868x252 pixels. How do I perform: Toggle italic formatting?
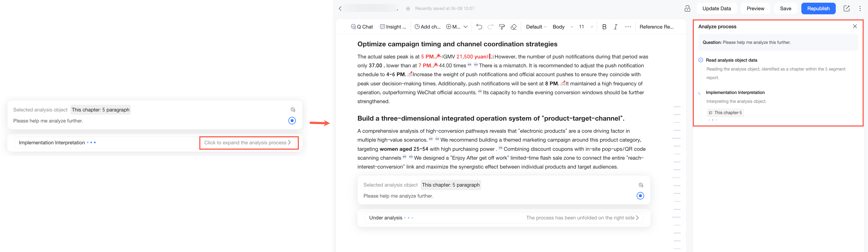click(616, 27)
